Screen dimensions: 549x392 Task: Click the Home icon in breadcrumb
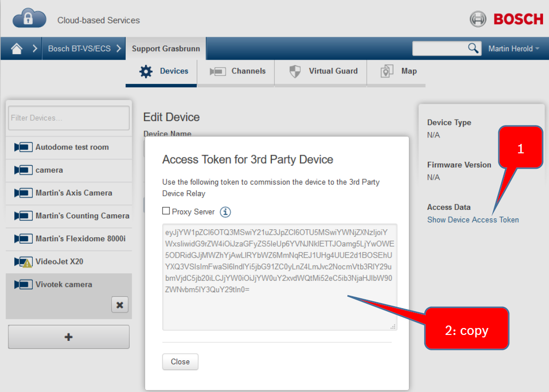pos(16,48)
